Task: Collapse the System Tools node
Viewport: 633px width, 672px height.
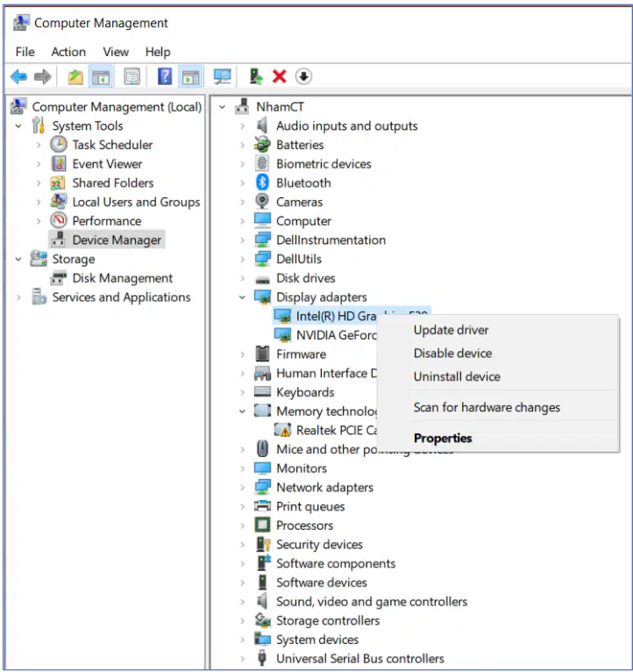Action: pos(18,126)
